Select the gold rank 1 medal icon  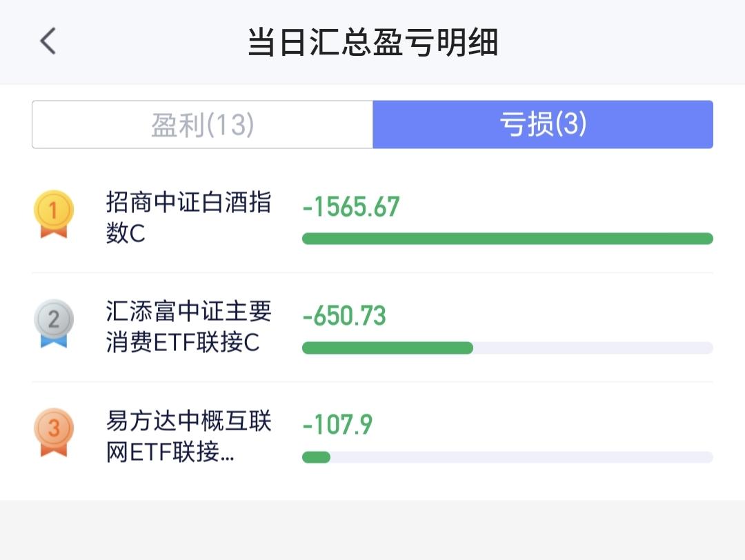(54, 214)
